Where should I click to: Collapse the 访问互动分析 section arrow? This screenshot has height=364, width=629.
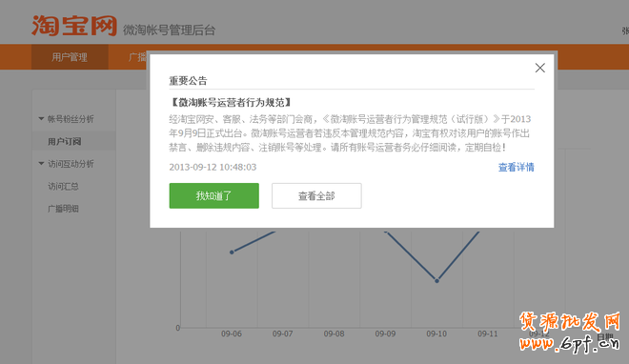coord(41,164)
